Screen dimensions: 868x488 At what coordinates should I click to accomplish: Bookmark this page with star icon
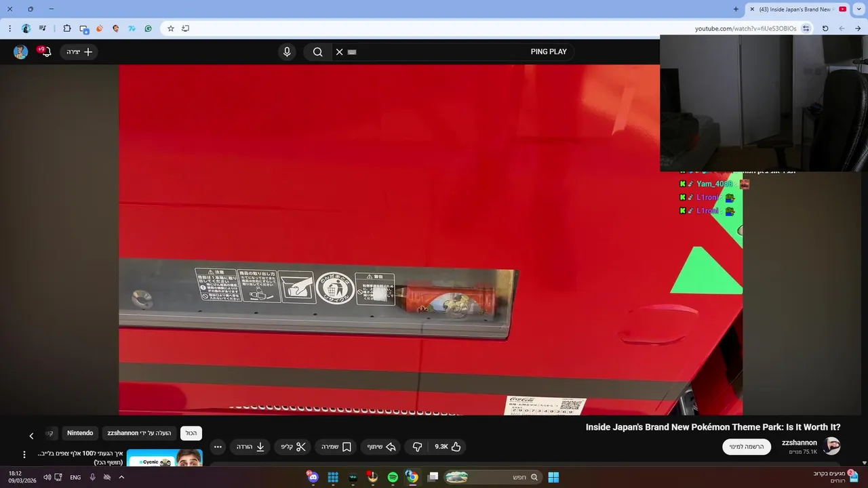171,28
